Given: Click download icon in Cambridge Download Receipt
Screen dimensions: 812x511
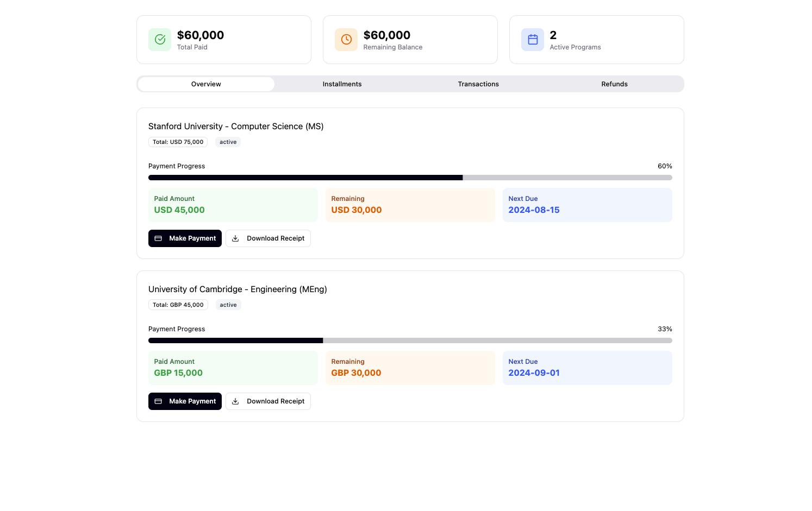Looking at the screenshot, I should pos(235,401).
